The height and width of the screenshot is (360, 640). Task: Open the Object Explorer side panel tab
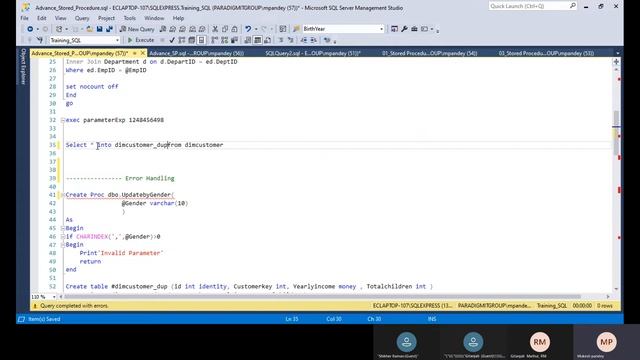click(23, 67)
